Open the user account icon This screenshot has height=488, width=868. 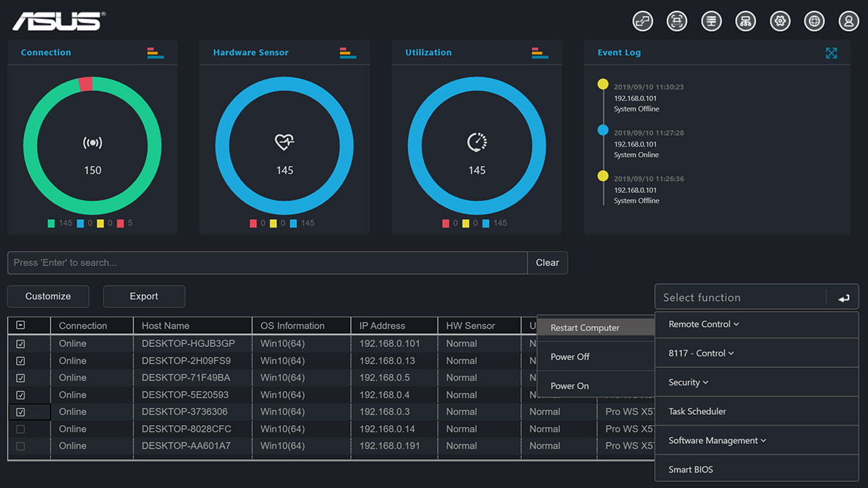[x=848, y=21]
